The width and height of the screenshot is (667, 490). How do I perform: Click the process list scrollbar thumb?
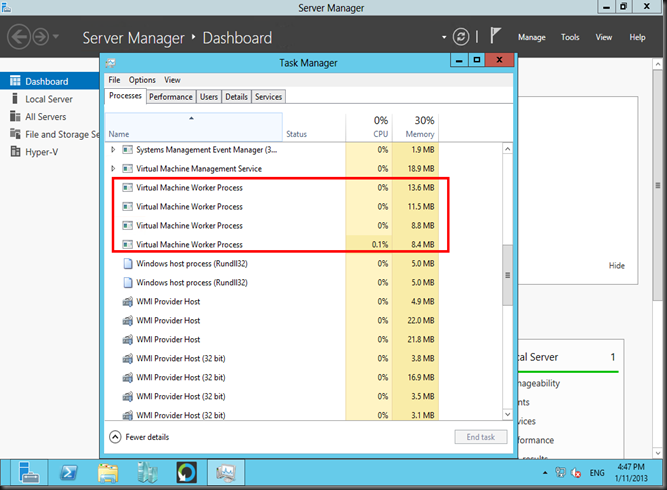(507, 275)
